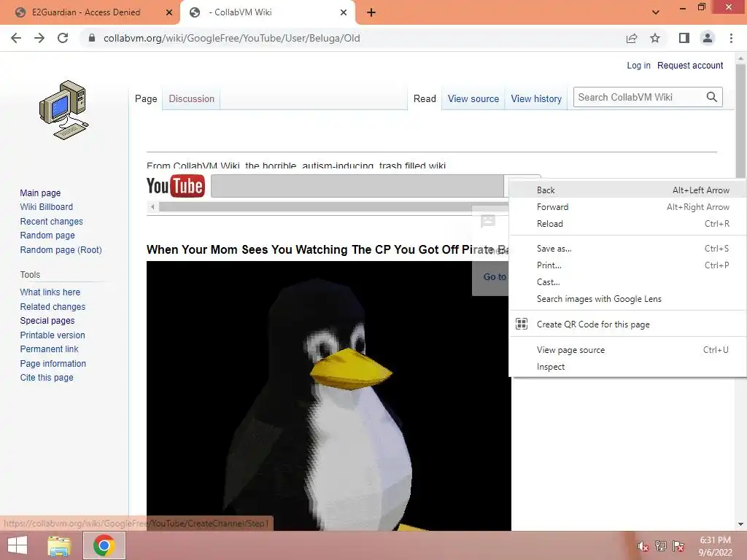Open the Main page sidebar link
Screen dimensions: 747x560
tap(40, 192)
